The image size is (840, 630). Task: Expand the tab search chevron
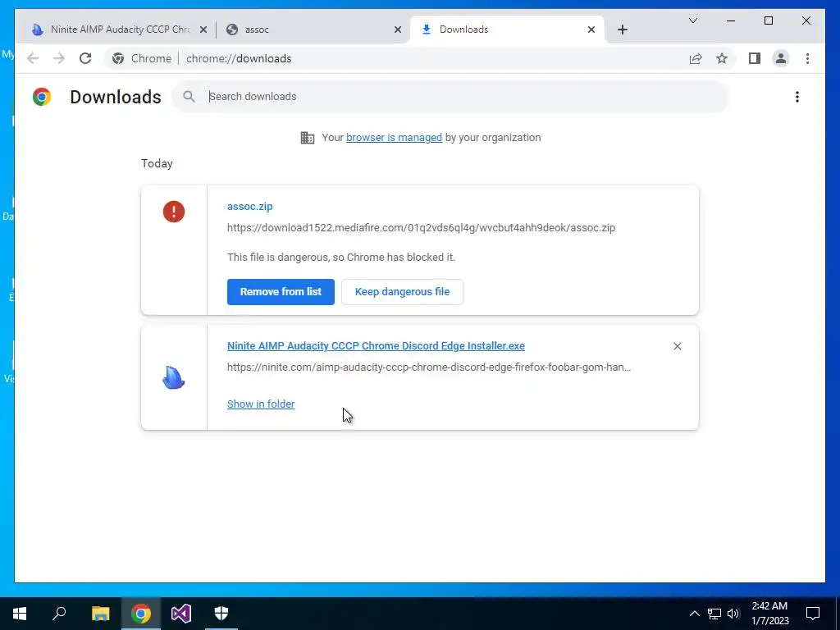(x=692, y=21)
